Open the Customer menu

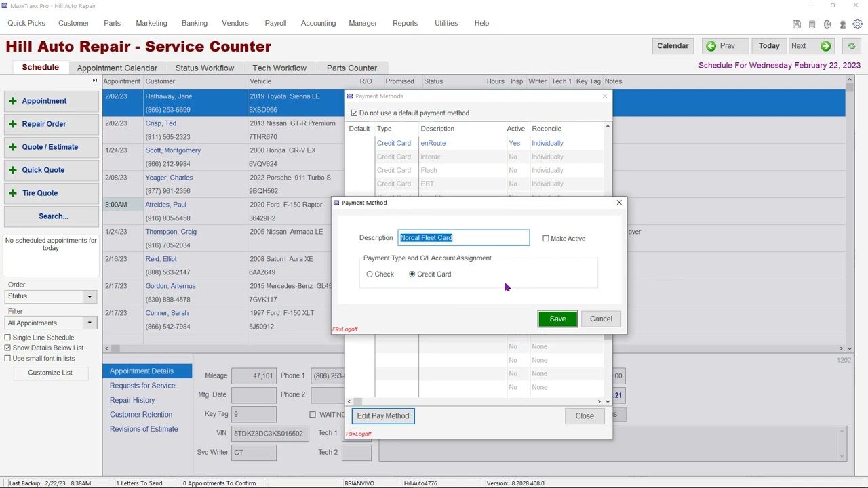click(73, 23)
